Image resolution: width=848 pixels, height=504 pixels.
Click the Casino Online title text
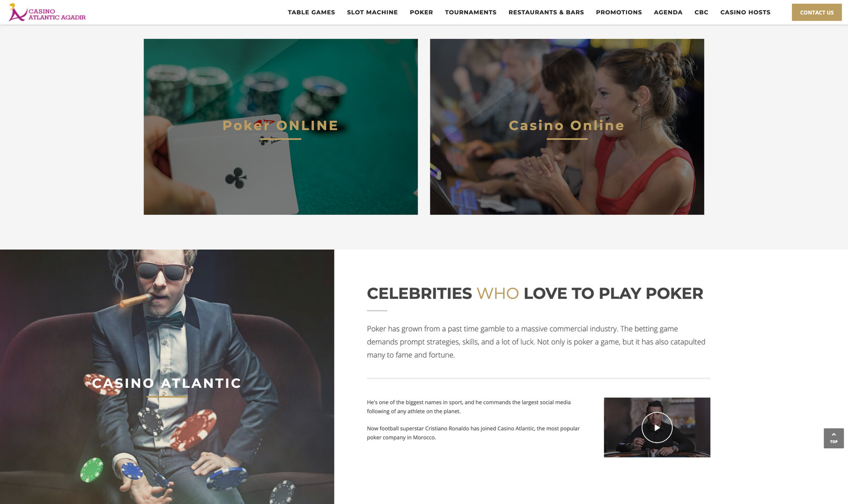[x=567, y=126]
